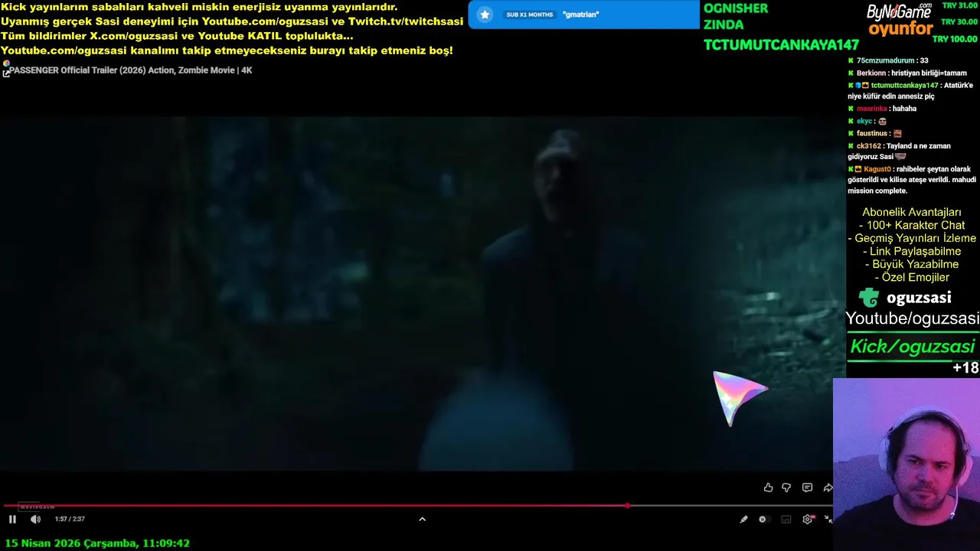
Task: Open the comments panel icon
Action: 807,487
